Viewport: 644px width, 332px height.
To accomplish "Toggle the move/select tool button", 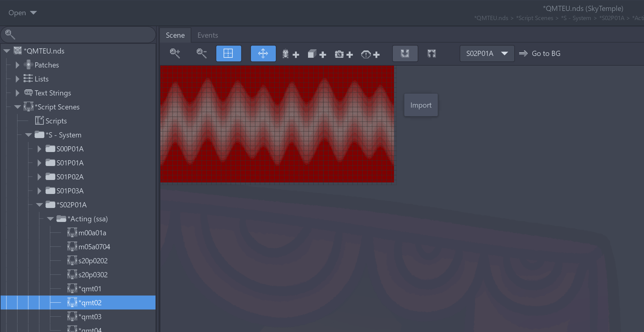I will coord(263,54).
